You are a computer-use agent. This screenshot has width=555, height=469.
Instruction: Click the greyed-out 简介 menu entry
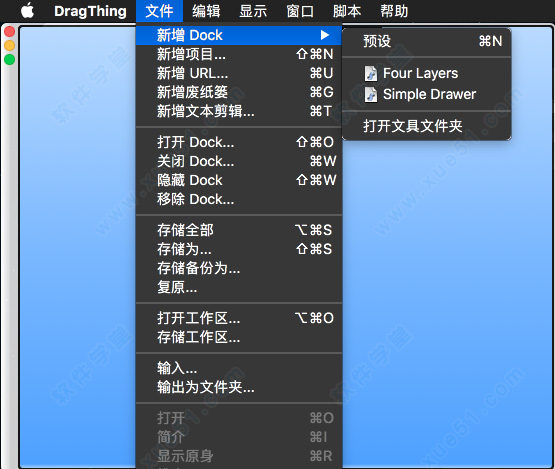(x=239, y=437)
